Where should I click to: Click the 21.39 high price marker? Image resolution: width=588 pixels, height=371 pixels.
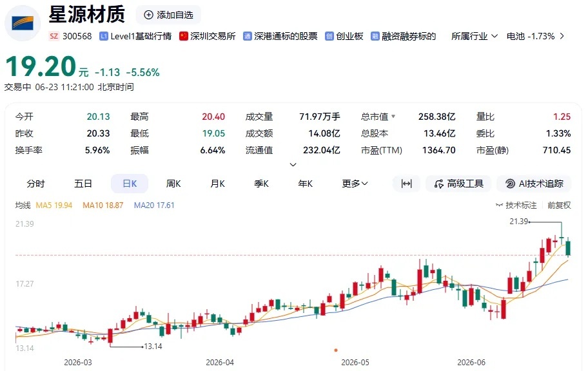pyautogui.click(x=518, y=222)
